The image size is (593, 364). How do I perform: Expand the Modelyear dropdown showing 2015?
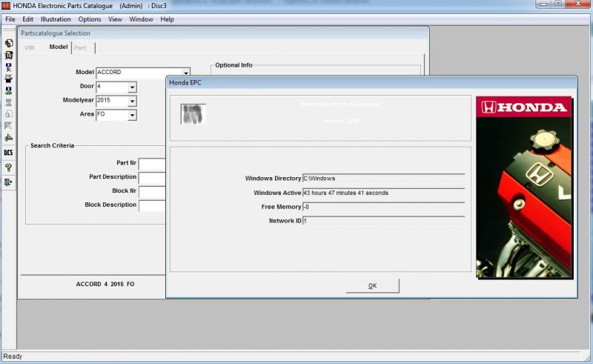point(132,101)
